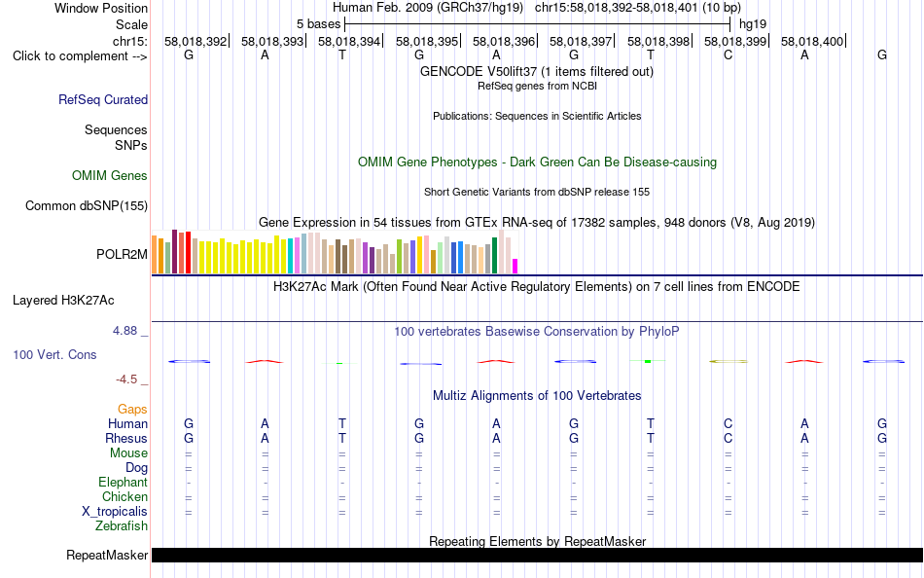The width and height of the screenshot is (924, 578).
Task: Click the Mouse alignment row label
Action: tap(128, 453)
